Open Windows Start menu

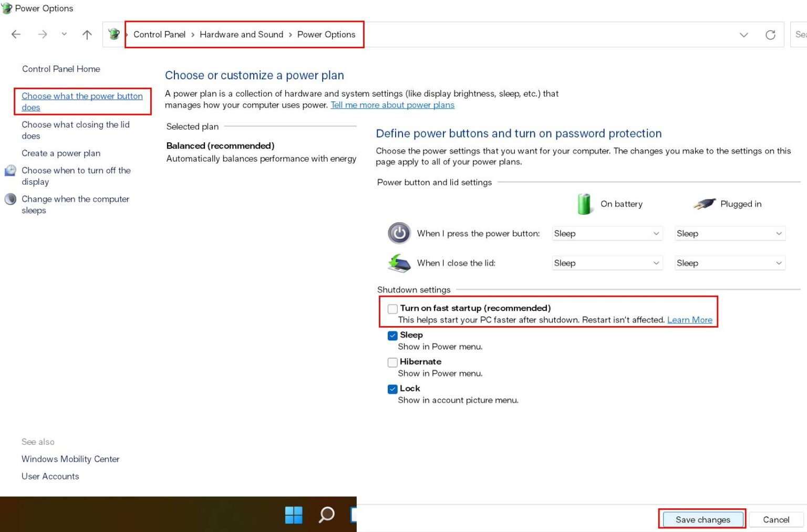point(294,515)
